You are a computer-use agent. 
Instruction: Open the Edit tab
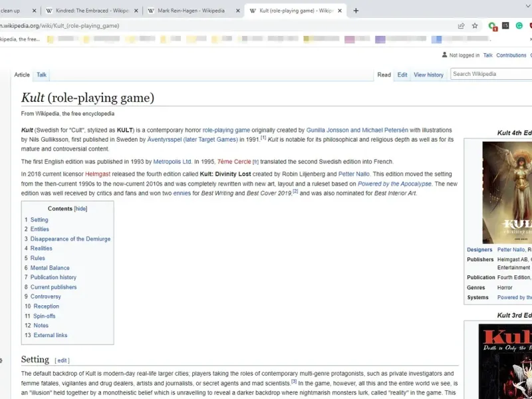tap(402, 74)
